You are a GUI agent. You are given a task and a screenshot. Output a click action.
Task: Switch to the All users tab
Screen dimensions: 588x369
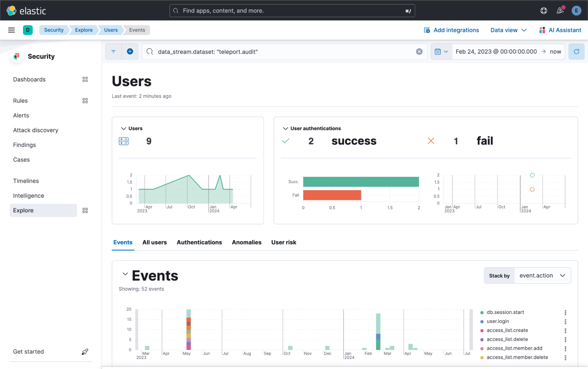(x=154, y=242)
